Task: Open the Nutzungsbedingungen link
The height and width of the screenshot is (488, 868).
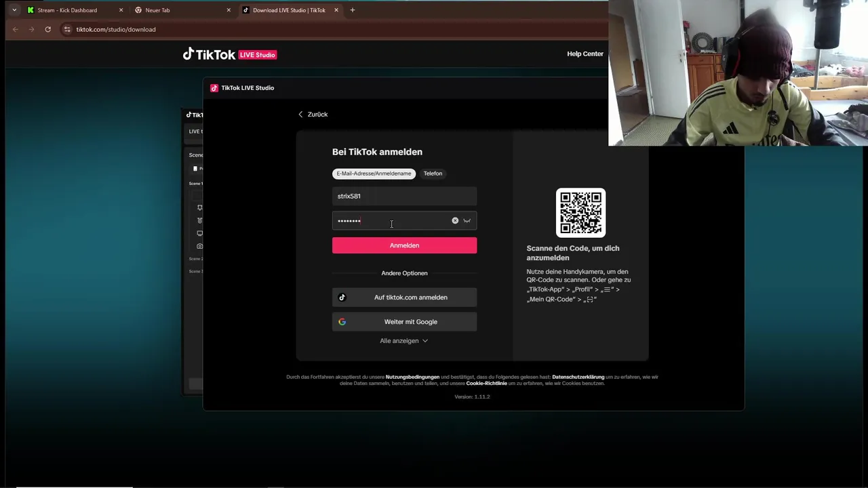Action: point(412,377)
